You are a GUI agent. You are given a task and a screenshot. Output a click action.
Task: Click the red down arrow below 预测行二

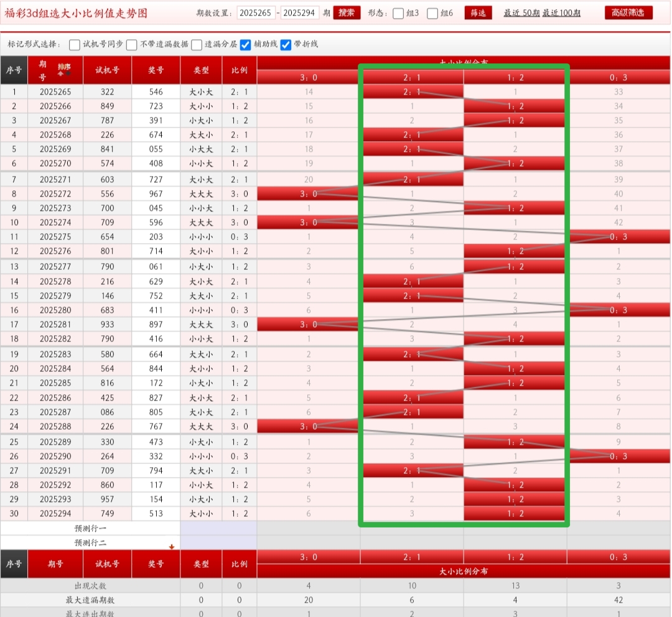point(172,547)
